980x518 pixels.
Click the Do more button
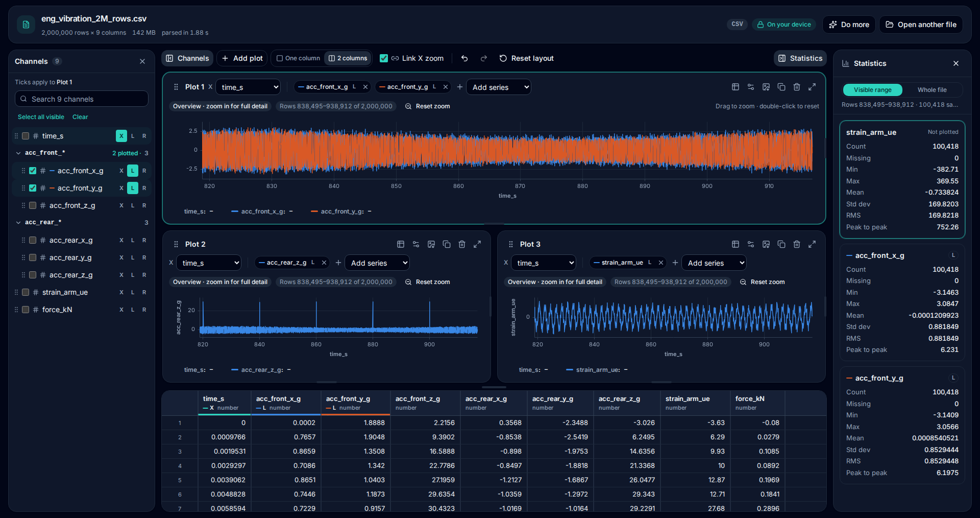849,25
